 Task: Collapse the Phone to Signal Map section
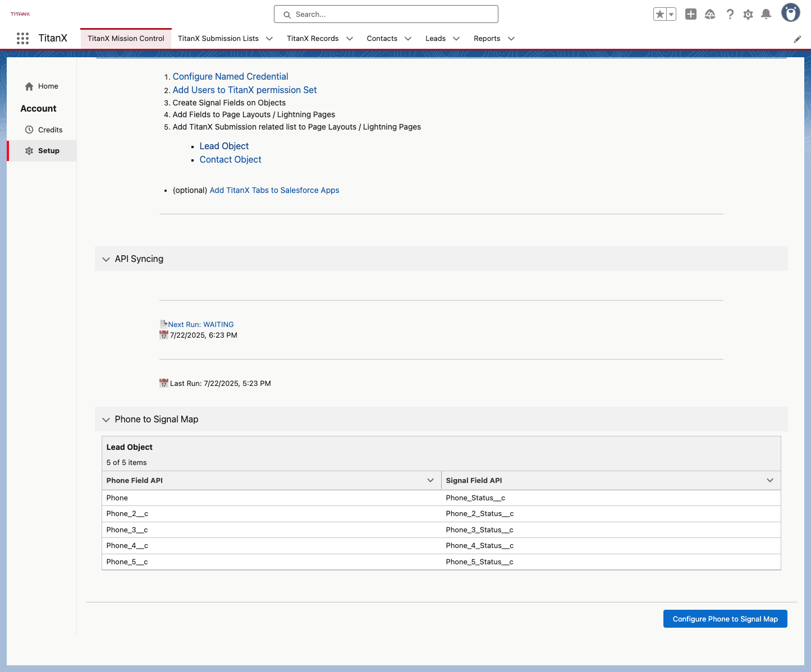[106, 420]
